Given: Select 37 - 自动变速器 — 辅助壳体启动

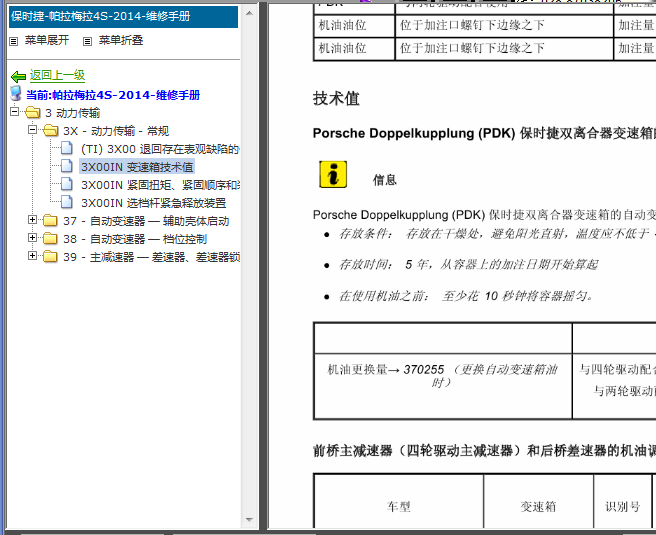Looking at the screenshot, I should click(x=146, y=221).
